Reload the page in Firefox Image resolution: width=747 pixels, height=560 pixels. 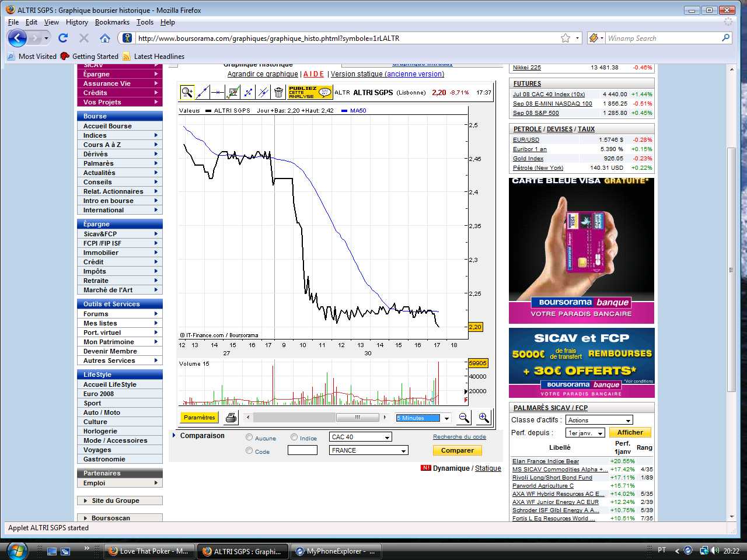63,38
